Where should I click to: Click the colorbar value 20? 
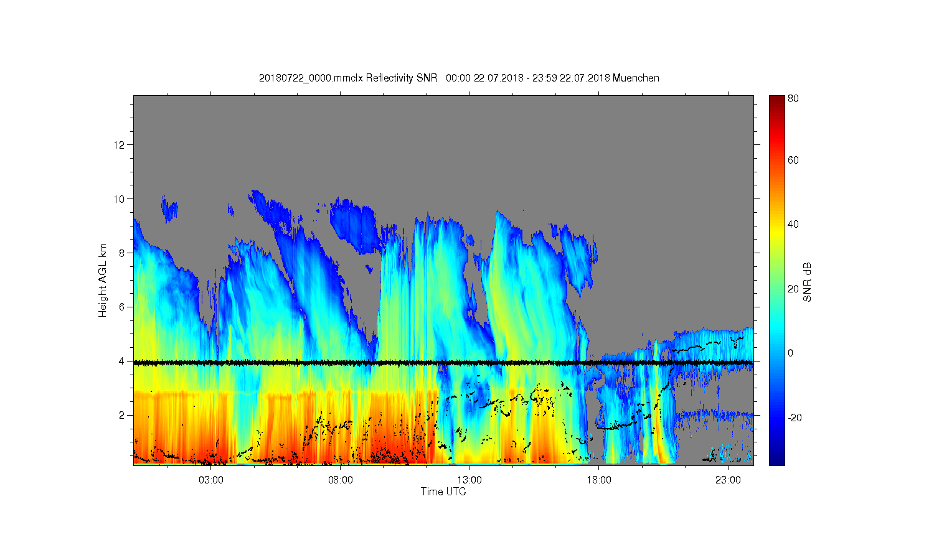(793, 288)
